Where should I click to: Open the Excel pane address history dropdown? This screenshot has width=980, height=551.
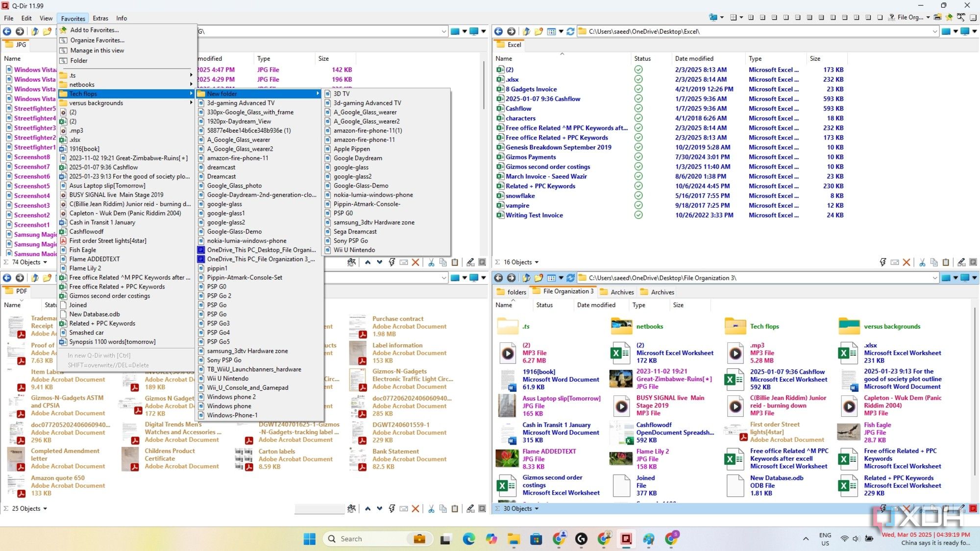(935, 31)
